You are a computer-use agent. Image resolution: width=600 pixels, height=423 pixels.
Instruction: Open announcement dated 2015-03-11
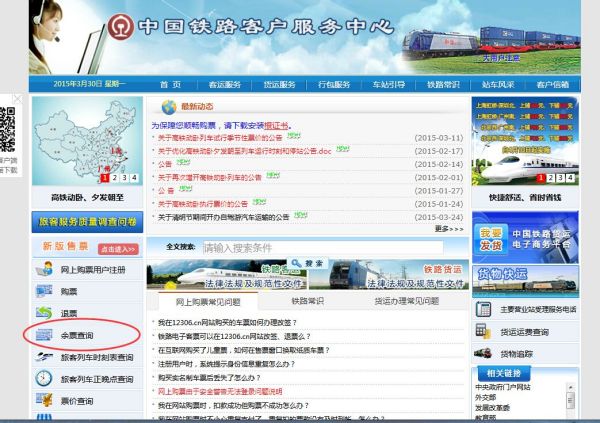[220, 137]
